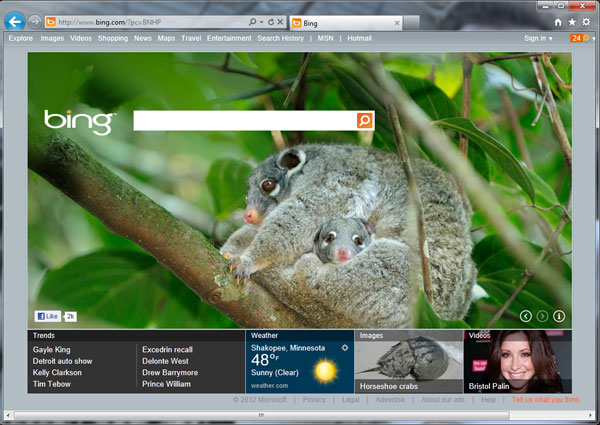Click the About our ads footer link
The height and width of the screenshot is (425, 600).
click(443, 400)
